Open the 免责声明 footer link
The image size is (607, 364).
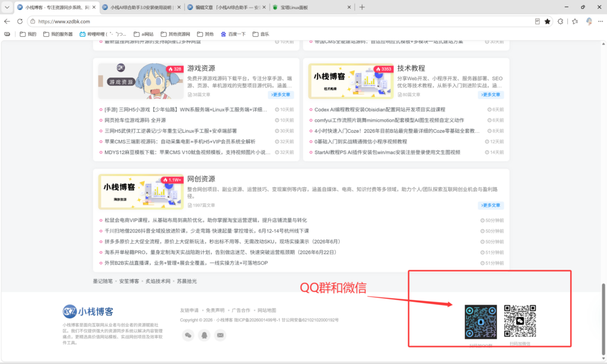coord(215,310)
